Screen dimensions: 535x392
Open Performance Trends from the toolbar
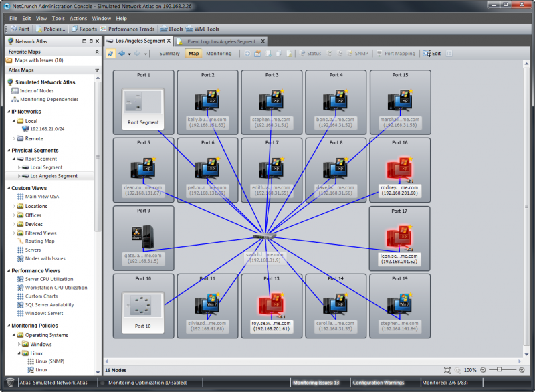coord(127,29)
